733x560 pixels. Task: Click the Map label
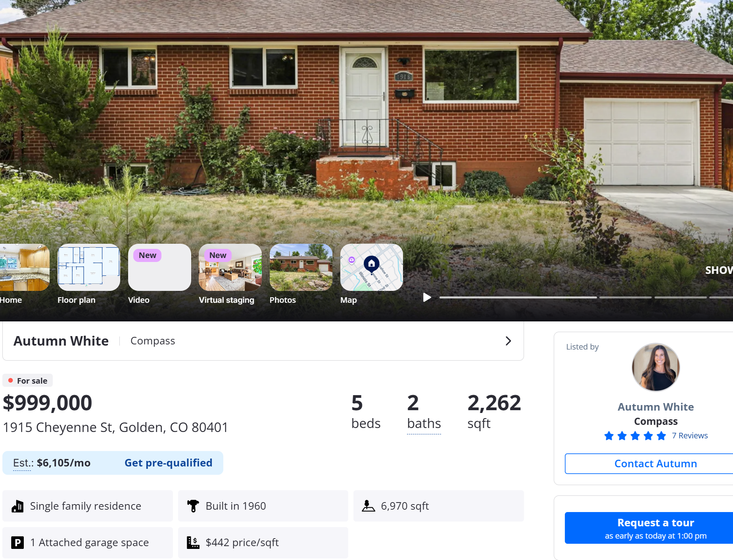click(349, 300)
